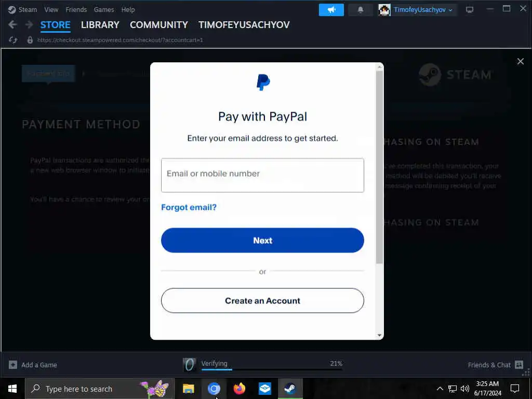
Task: Switch to the COMMUNITY tab
Action: coord(159,25)
